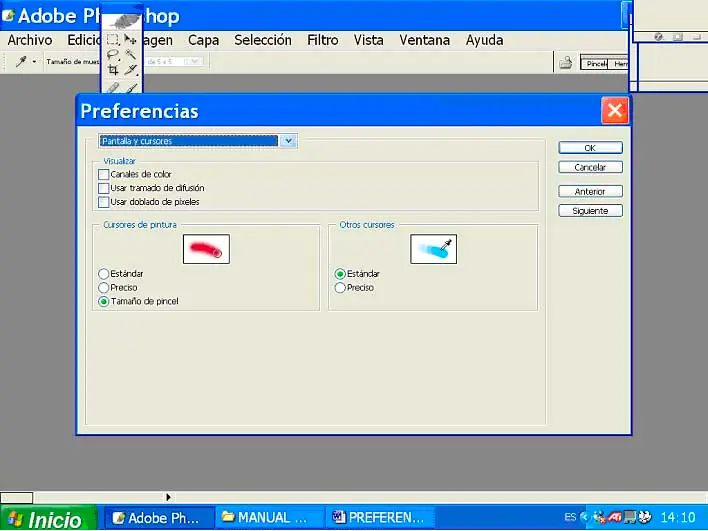The height and width of the screenshot is (531, 708).
Task: Expand hidden tray icons arrow
Action: click(584, 517)
